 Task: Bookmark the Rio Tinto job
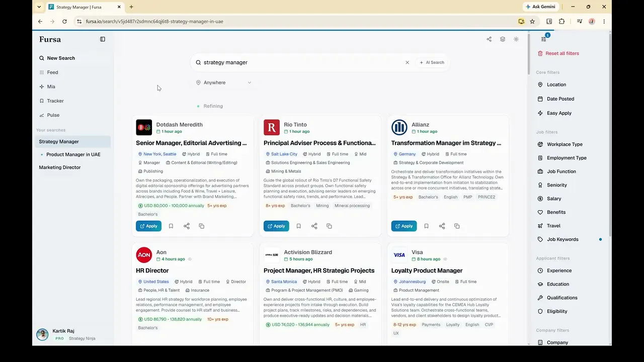point(299,226)
